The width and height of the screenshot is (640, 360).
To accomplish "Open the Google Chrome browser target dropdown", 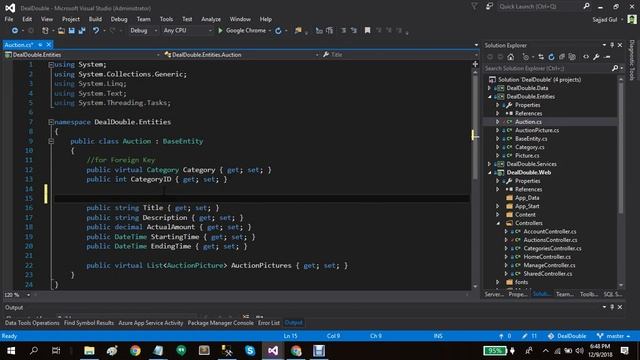I will tap(270, 31).
